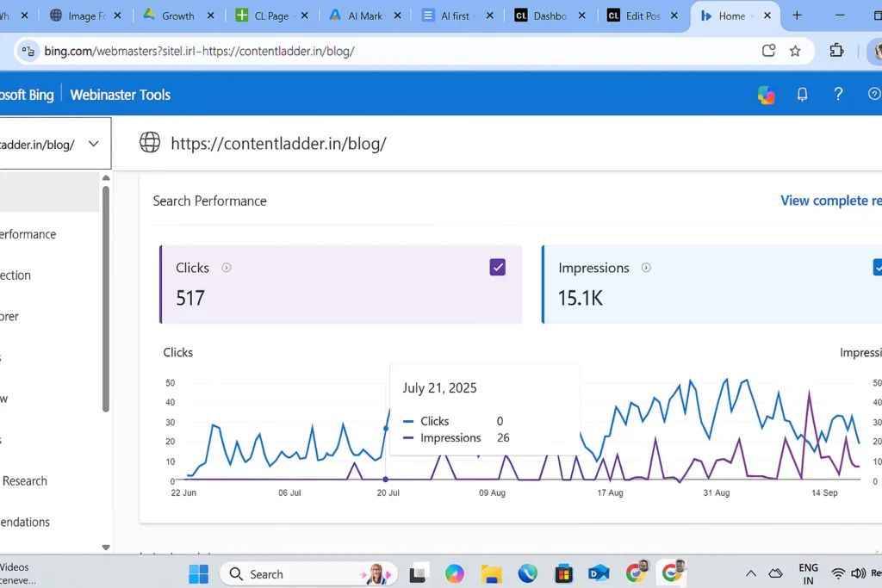Bookmark this page with the star icon

coord(795,51)
